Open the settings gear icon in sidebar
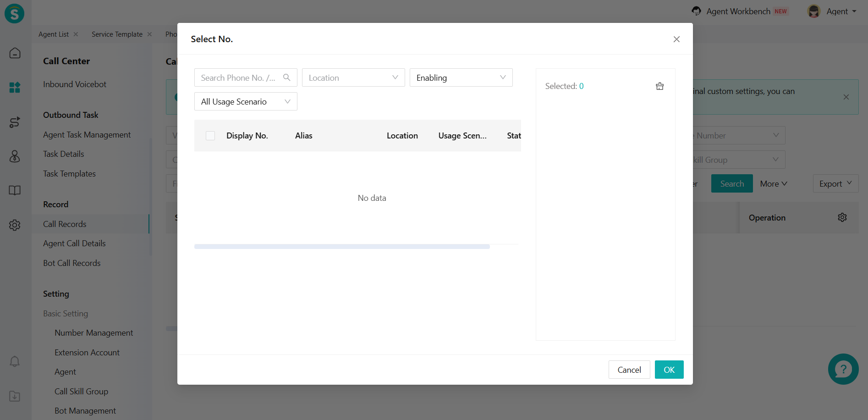The height and width of the screenshot is (420, 868). click(15, 225)
